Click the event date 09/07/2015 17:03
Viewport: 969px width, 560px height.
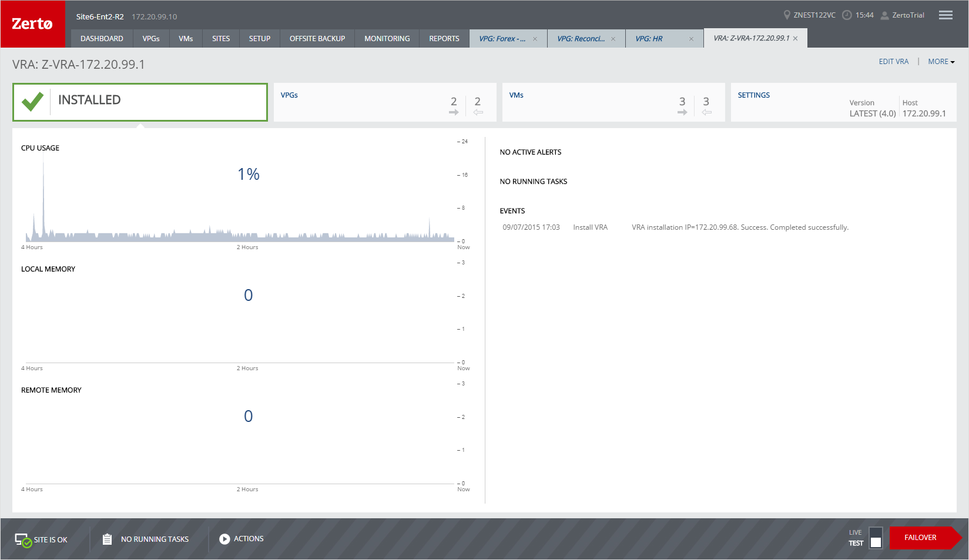click(531, 227)
